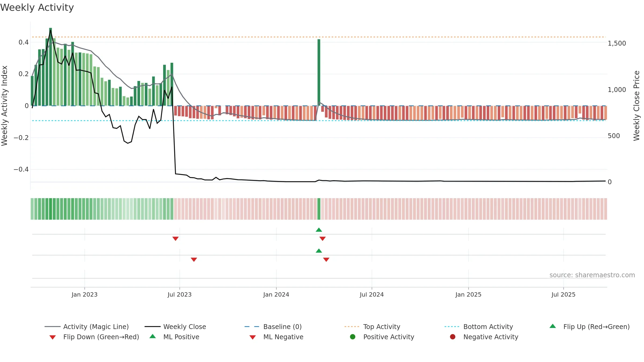644x362 pixels.
Task: Click the Jan 2024 axis label
Action: pos(276,295)
